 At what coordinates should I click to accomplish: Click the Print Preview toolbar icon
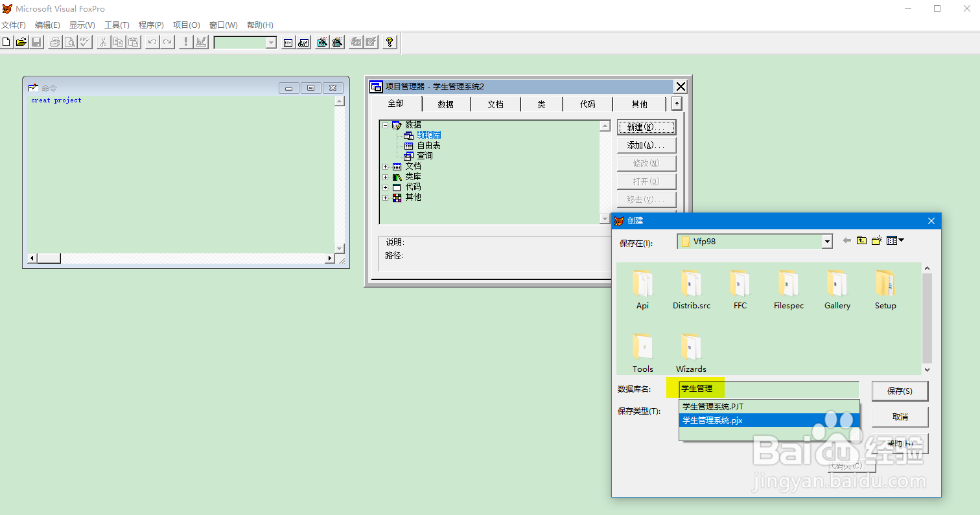[70, 42]
